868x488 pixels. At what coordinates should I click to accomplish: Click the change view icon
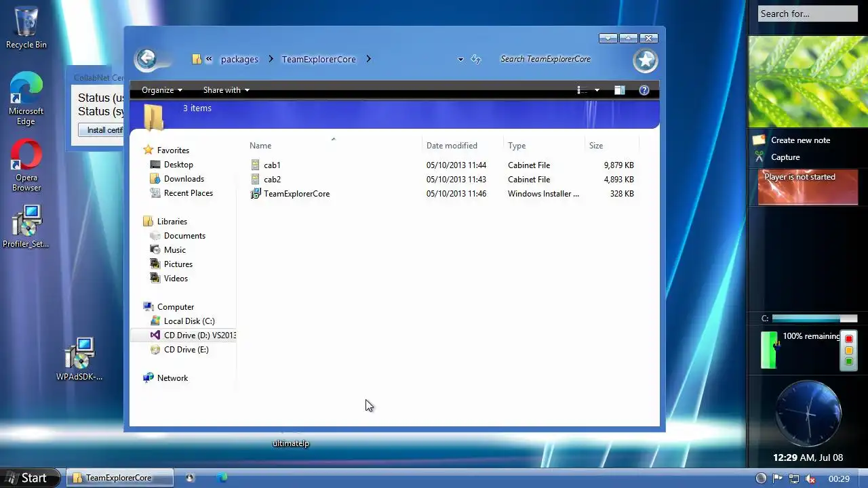581,90
